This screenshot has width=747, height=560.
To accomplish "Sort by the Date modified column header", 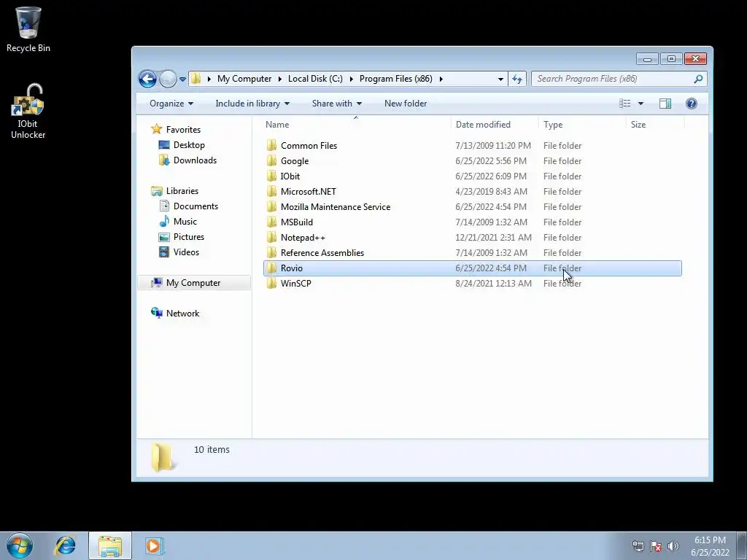I will pos(495,125).
